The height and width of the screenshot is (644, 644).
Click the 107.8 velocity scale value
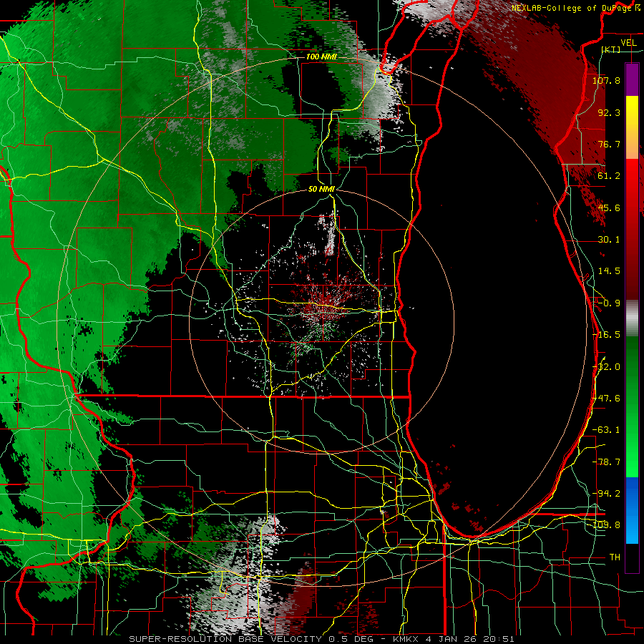[606, 80]
